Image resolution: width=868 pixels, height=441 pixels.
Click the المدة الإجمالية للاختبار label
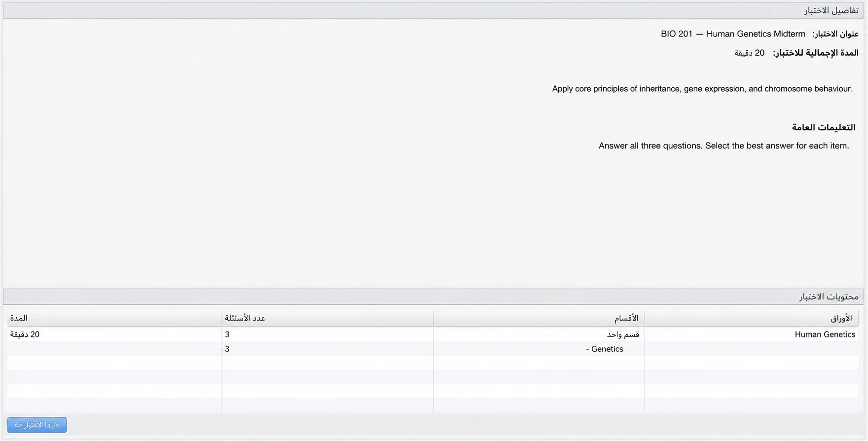click(x=816, y=53)
